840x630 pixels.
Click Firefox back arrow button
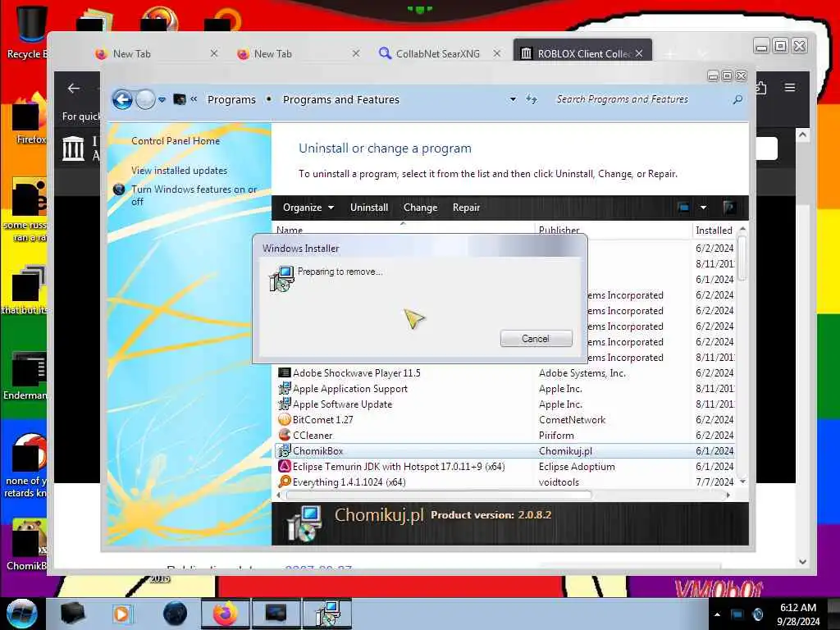coord(74,89)
